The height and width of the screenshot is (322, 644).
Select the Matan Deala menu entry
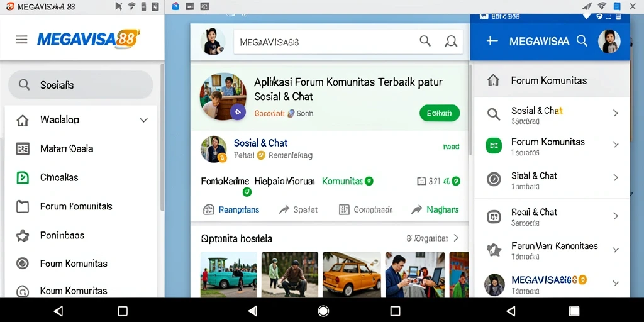coord(67,148)
